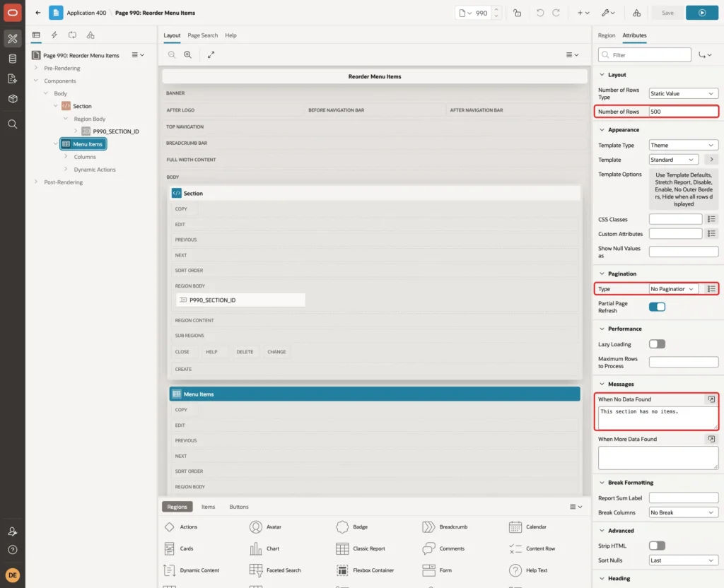Switch gallery to Items tab
Viewport: 724px width, 588px height.
[x=209, y=507]
